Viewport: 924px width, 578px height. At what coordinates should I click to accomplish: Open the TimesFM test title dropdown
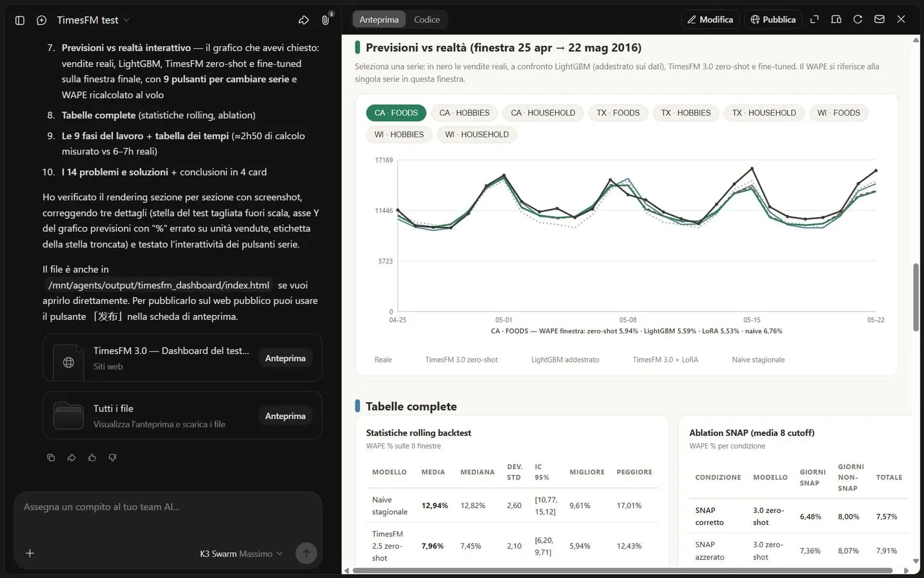93,20
